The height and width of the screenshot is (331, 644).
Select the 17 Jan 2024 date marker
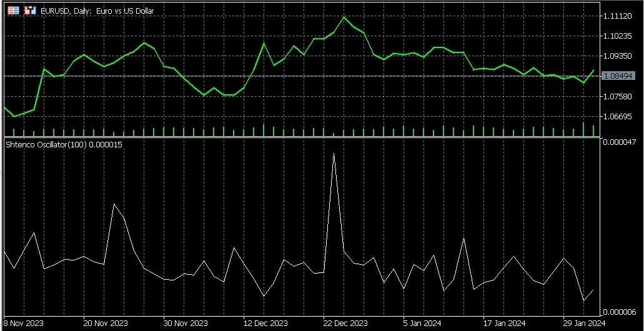click(505, 323)
